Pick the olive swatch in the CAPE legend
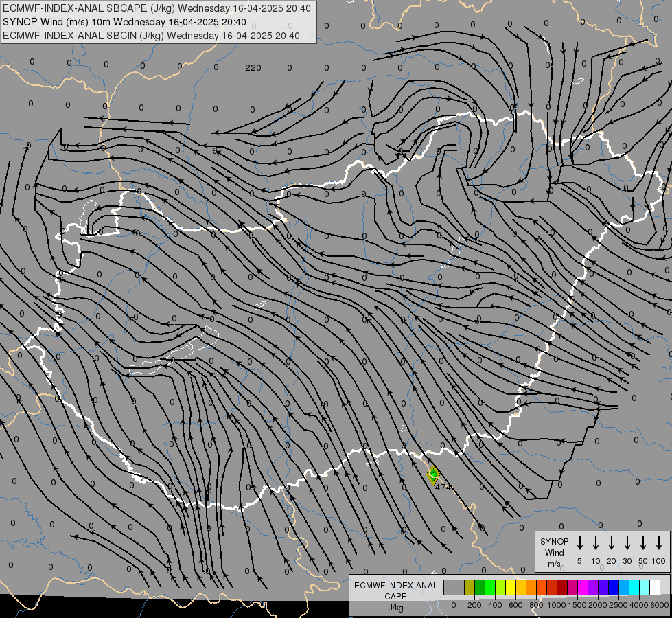672x618 pixels. click(470, 587)
